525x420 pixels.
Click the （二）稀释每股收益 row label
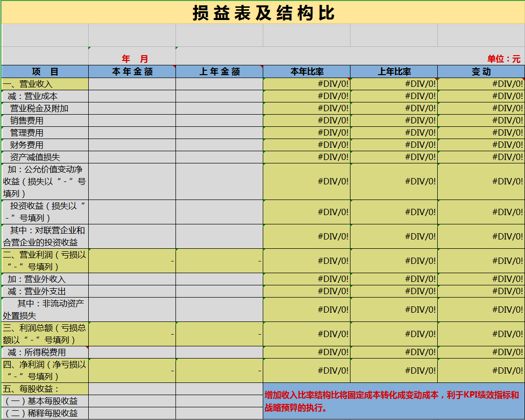(45, 413)
